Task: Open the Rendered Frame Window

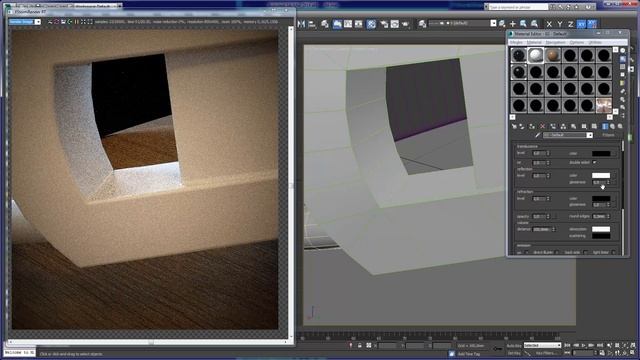Action: click(x=395, y=24)
